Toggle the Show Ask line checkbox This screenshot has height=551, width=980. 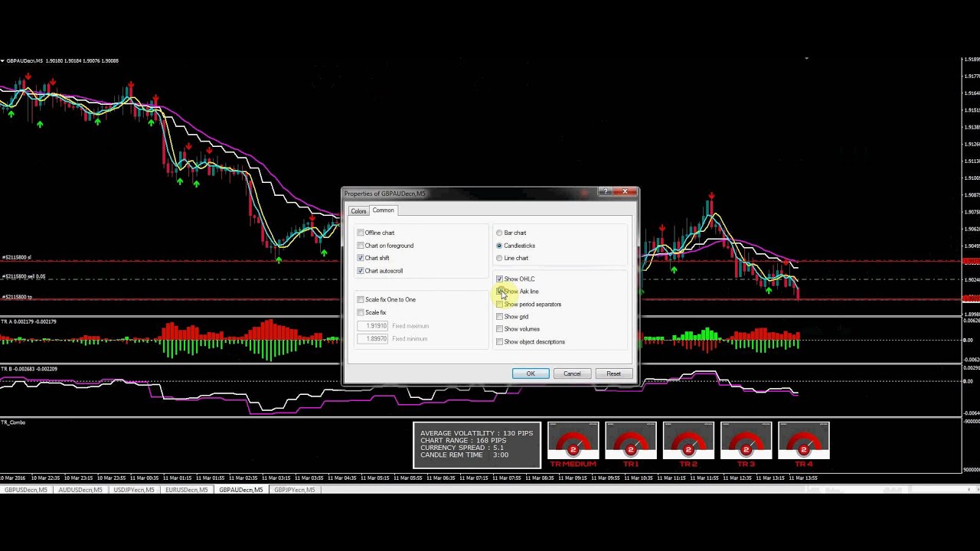[x=500, y=292]
